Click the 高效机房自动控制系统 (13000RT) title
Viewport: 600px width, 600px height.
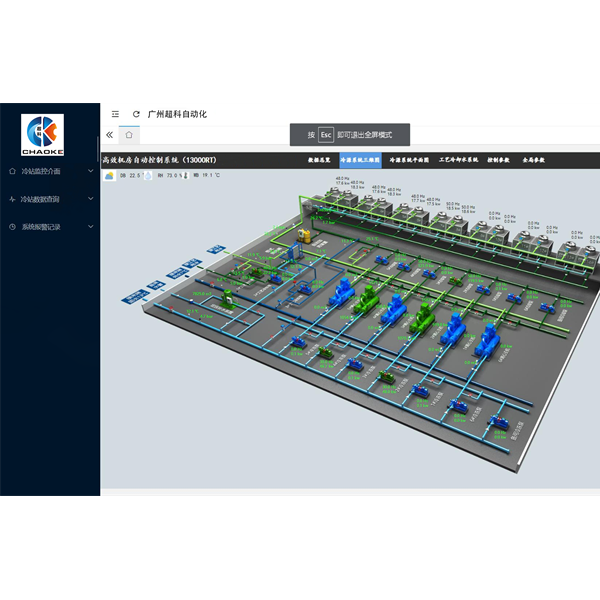pos(159,160)
